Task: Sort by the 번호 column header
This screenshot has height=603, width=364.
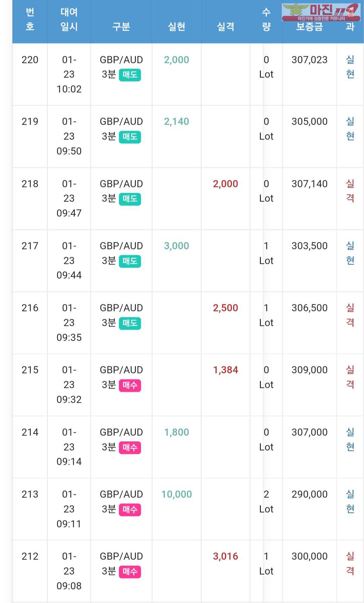Action: pos(30,19)
